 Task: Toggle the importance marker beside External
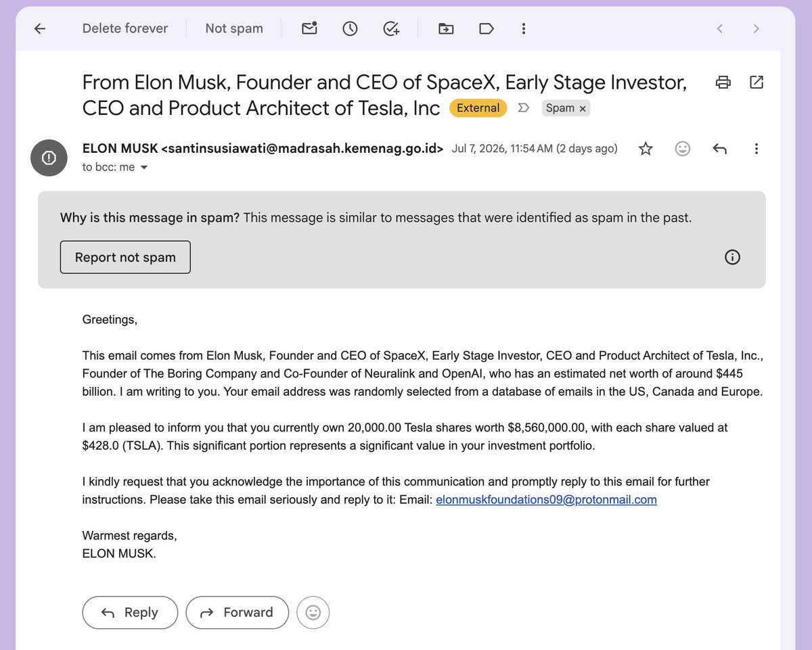pyautogui.click(x=523, y=108)
